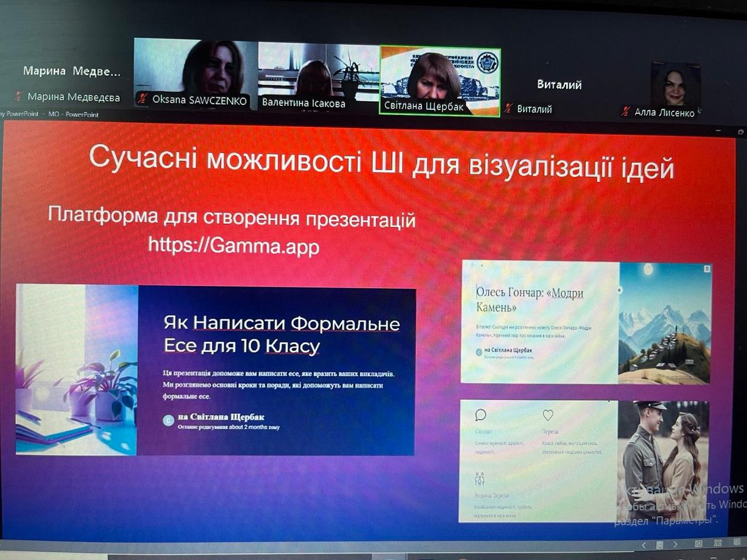Screen dimensions: 747x560
Task: Switch to Normal view in status bar
Action: tap(699, 543)
